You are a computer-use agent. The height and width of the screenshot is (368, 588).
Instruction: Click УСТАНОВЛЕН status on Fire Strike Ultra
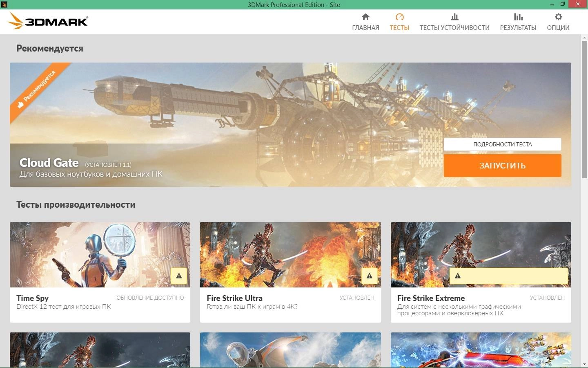357,298
